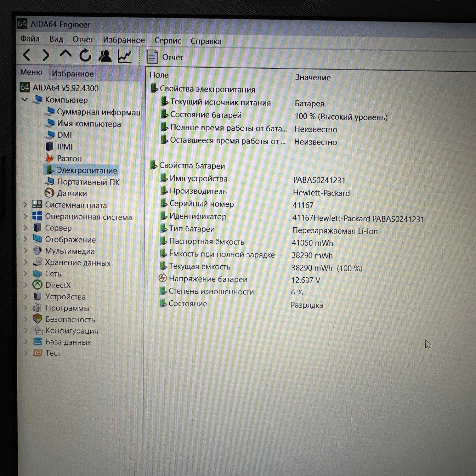This screenshot has height=476, width=476.
Task: Click the Сеть network icon
Action: point(37,273)
